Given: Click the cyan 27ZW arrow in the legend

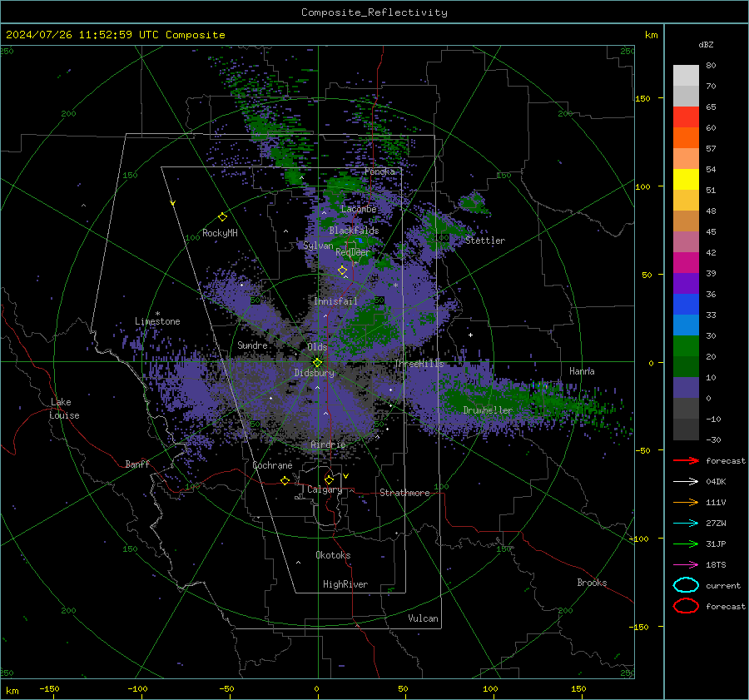Looking at the screenshot, I should pos(686,524).
